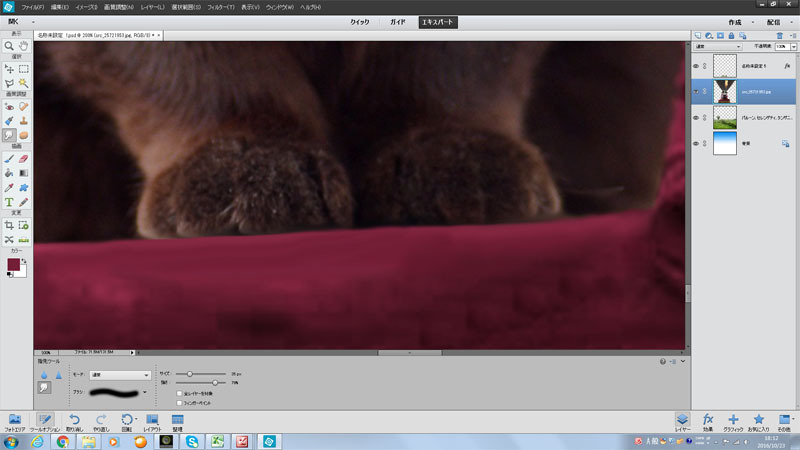Expand the Share (配信) dropdown
This screenshot has height=450, width=800.
(792, 22)
